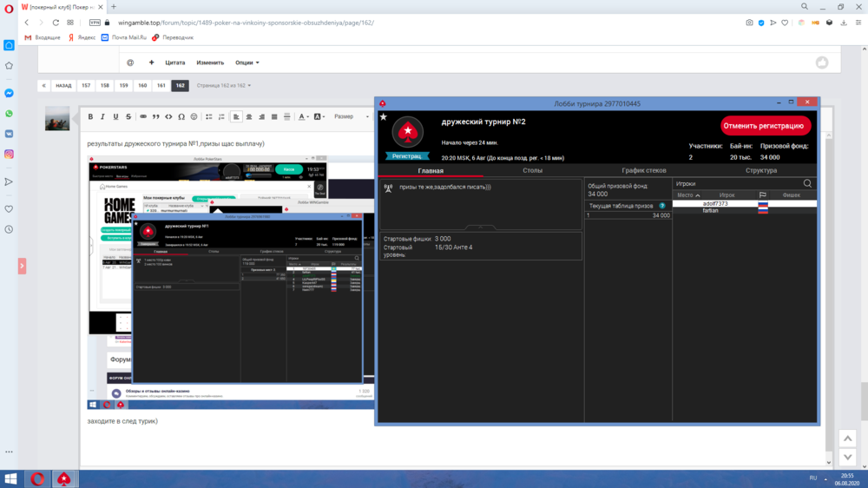This screenshot has height=488, width=868.
Task: Click the PokerStars taskbar icon
Action: coord(64,478)
